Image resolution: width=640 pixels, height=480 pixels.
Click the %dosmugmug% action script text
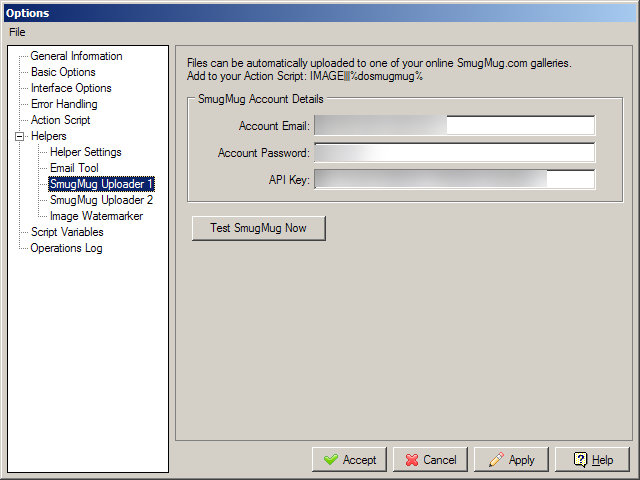(386, 76)
